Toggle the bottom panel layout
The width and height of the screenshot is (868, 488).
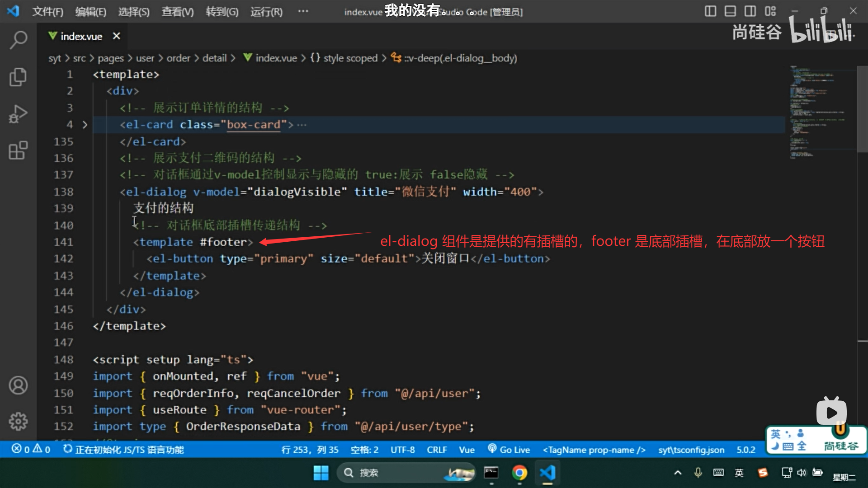pyautogui.click(x=730, y=11)
